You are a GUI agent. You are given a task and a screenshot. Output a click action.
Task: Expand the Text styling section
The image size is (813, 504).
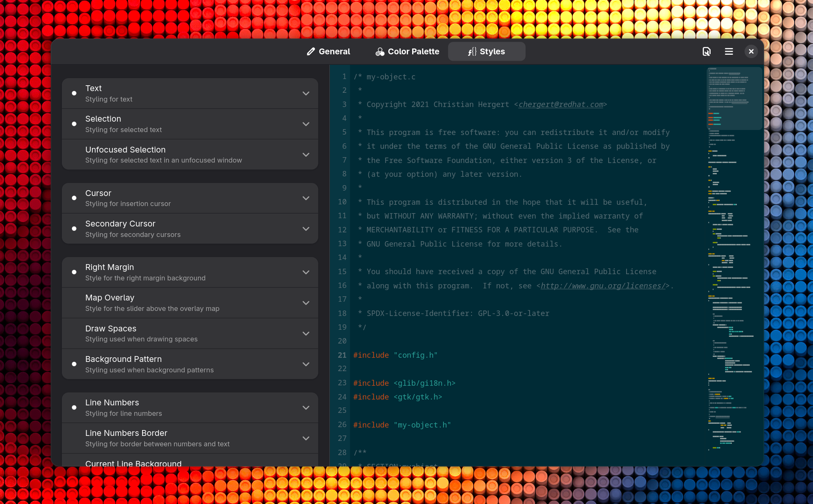click(306, 93)
